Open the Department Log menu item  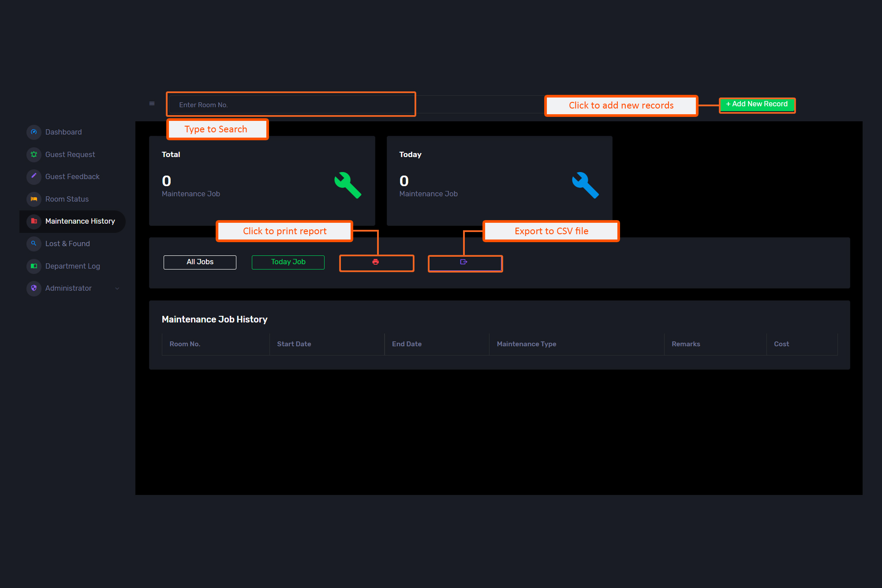click(x=72, y=266)
